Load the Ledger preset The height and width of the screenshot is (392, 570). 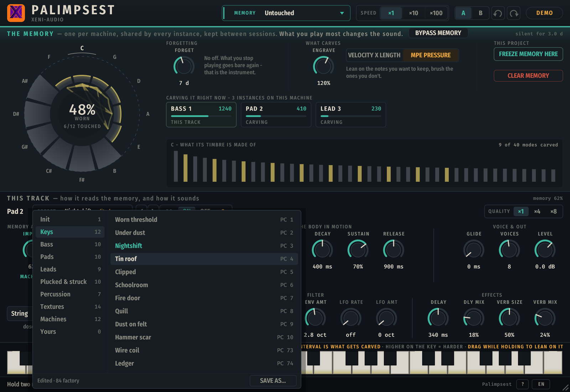(204, 363)
